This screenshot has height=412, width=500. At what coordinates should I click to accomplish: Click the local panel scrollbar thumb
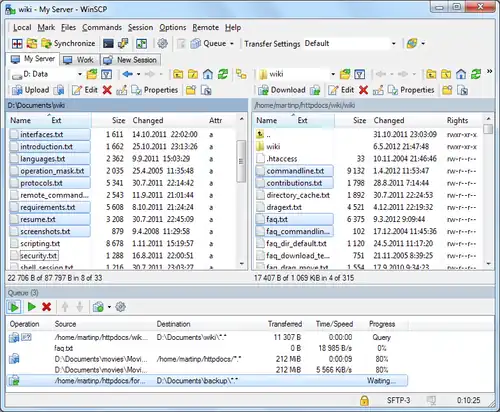click(x=241, y=161)
